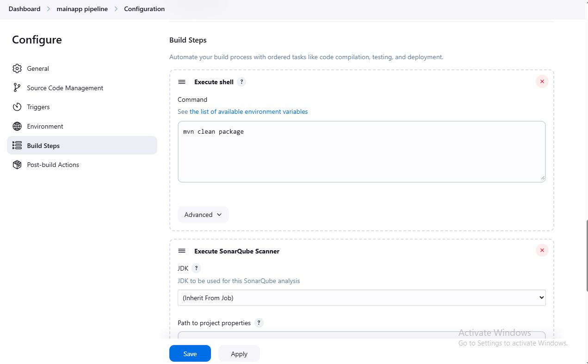Open the list of available environment variables
Image resolution: width=588 pixels, height=364 pixels.
pyautogui.click(x=248, y=111)
